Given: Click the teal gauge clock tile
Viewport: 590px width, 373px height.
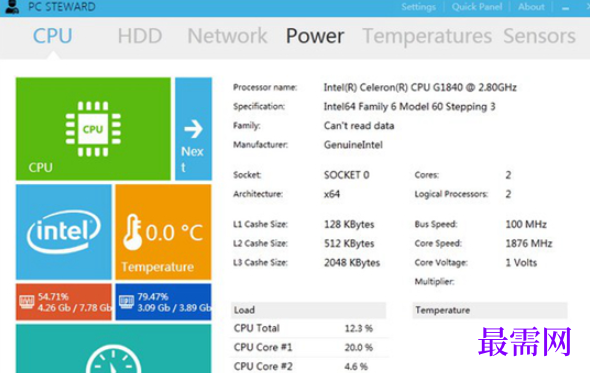Looking at the screenshot, I should (x=114, y=349).
